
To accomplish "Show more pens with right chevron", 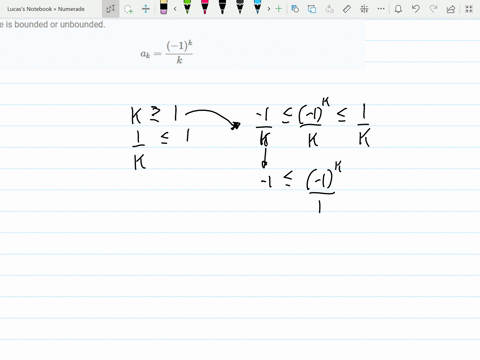I will pyautogui.click(x=269, y=9).
